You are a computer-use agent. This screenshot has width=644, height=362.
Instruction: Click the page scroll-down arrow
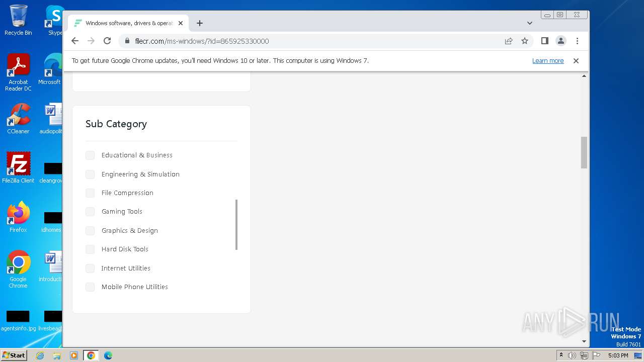tap(584, 341)
